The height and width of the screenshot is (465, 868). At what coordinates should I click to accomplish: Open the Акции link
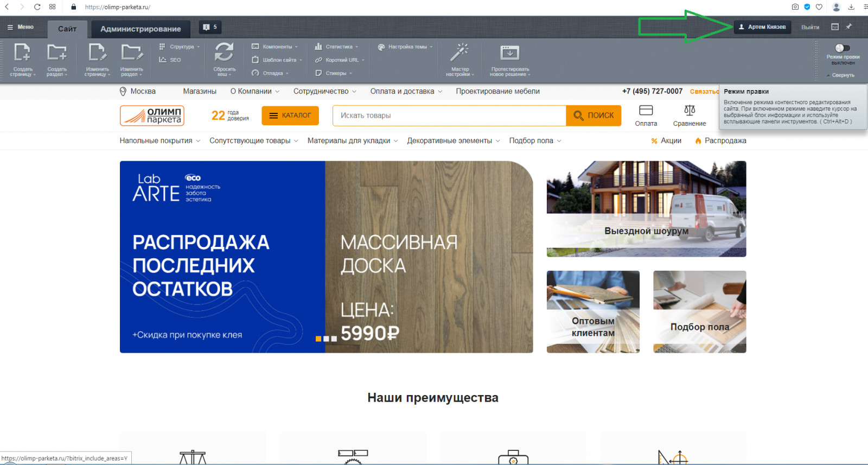(666, 141)
